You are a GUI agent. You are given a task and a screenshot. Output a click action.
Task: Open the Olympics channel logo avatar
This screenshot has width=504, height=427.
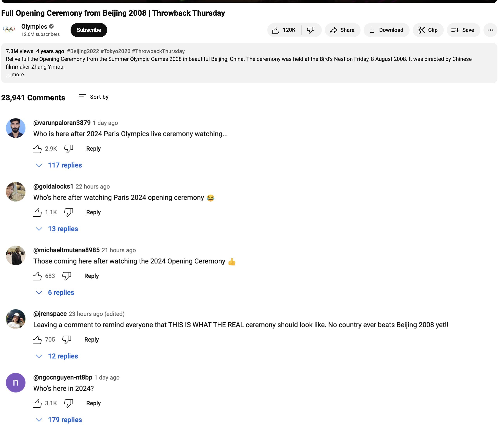9,29
